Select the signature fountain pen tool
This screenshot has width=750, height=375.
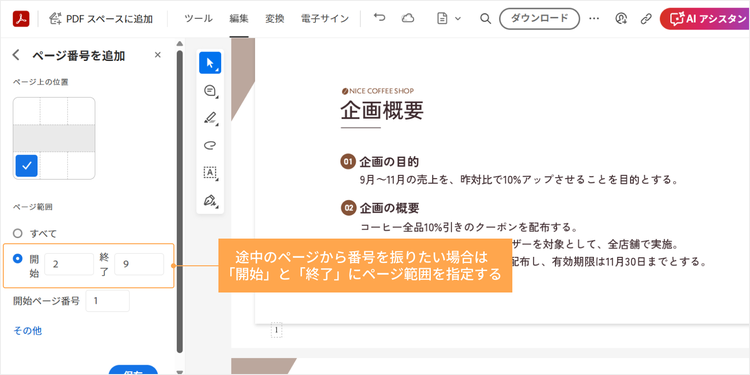(210, 200)
